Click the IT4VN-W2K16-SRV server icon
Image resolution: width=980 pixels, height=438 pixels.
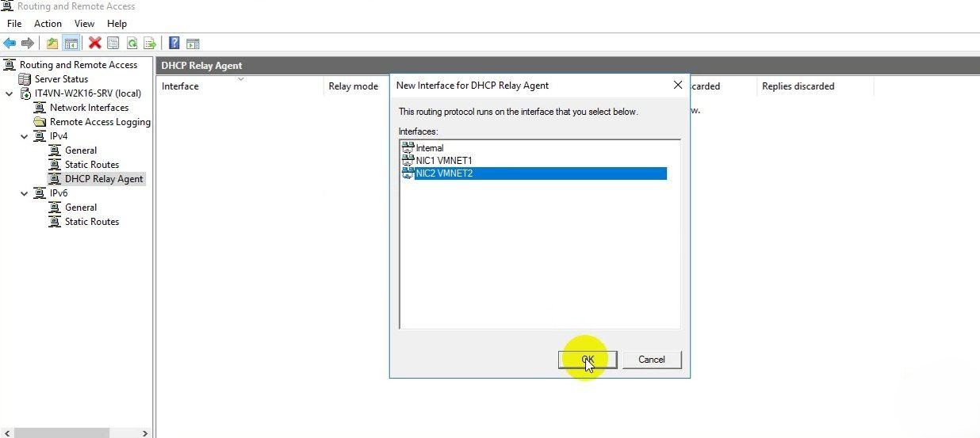25,93
